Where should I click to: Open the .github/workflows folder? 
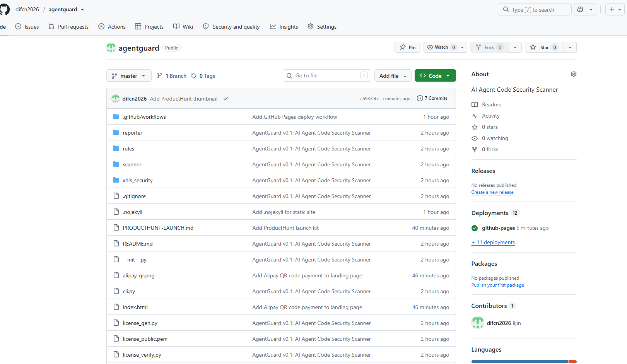[x=144, y=117]
